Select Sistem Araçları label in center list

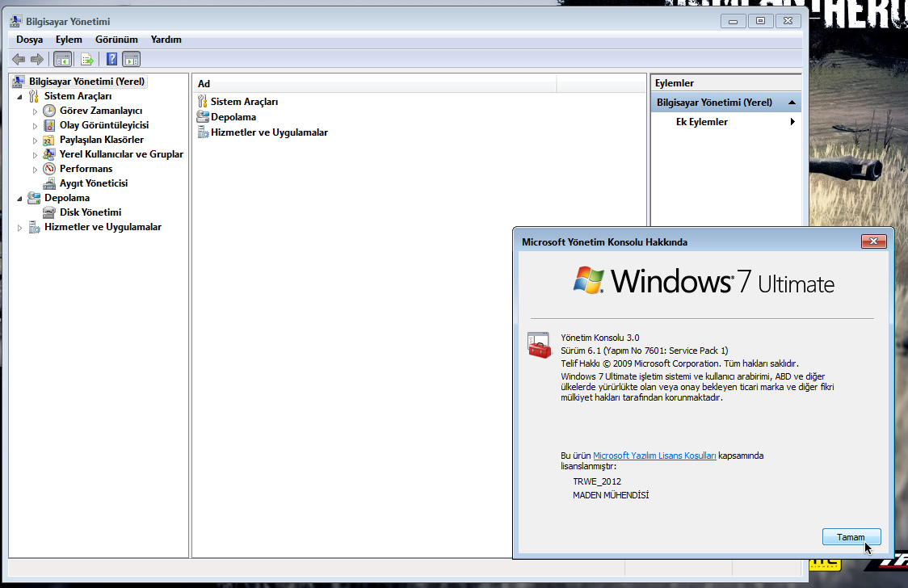[245, 101]
